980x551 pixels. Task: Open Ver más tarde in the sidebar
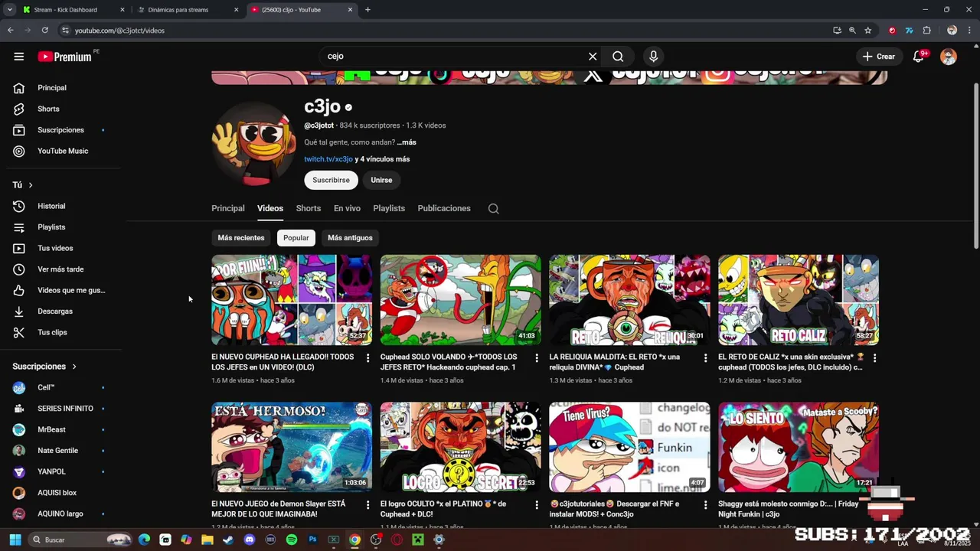click(60, 269)
